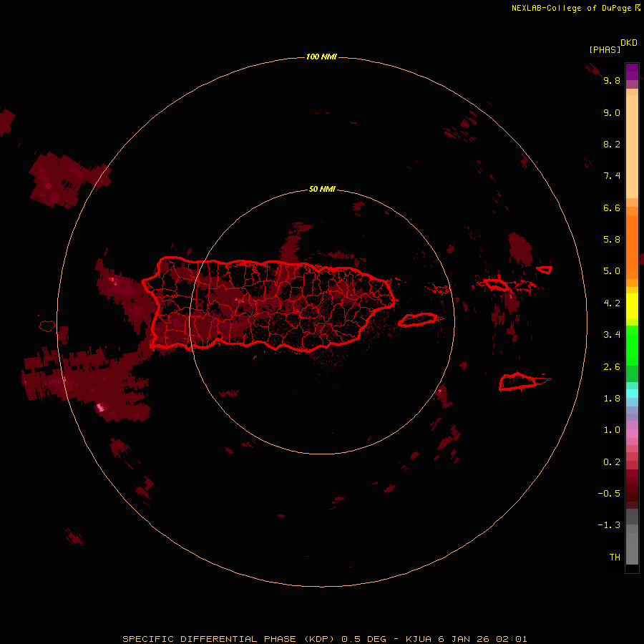The width and height of the screenshot is (644, 644).
Task: Select the 1.8 value on the color scale
Action: tap(612, 399)
